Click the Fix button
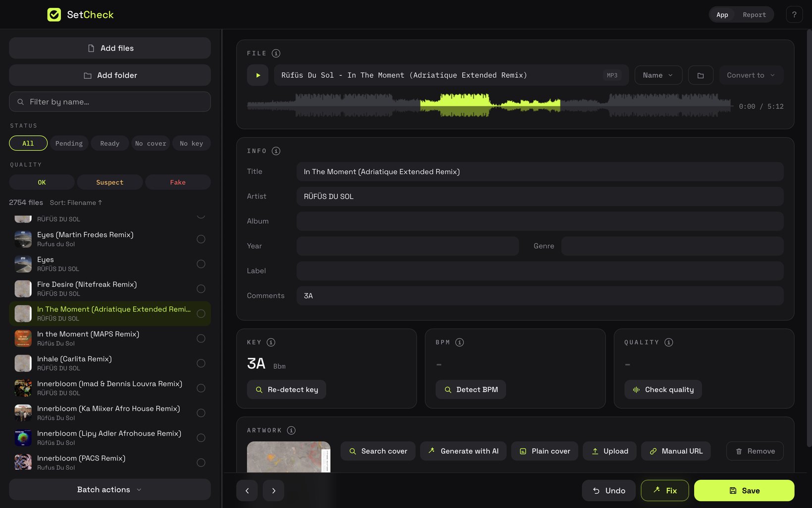The image size is (812, 508). pyautogui.click(x=665, y=491)
